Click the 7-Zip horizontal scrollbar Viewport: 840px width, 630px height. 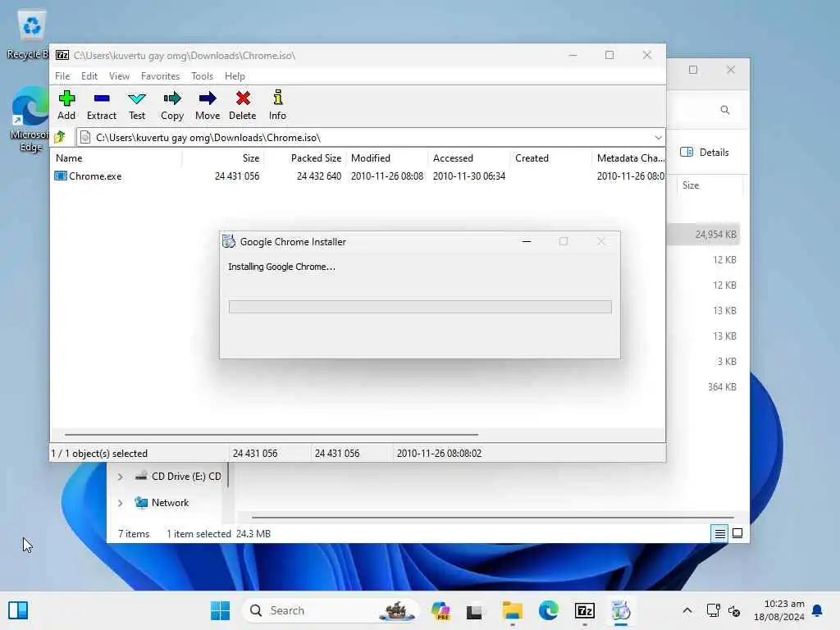coord(271,435)
